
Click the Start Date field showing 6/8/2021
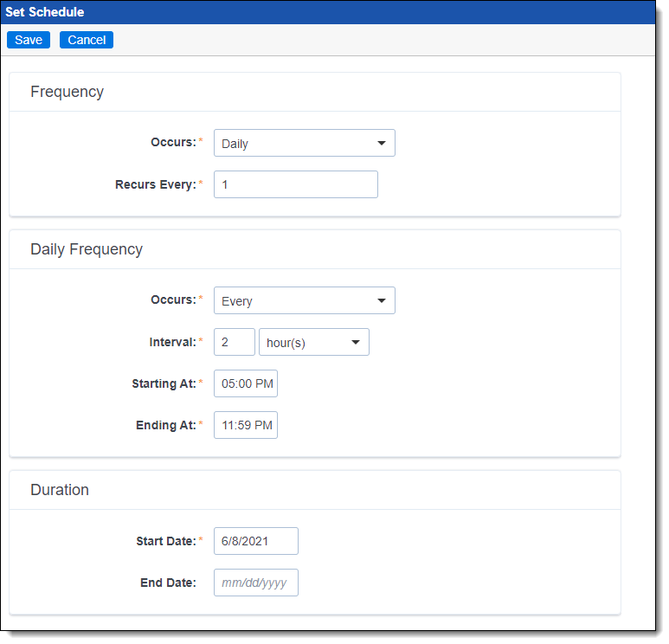[x=255, y=541]
